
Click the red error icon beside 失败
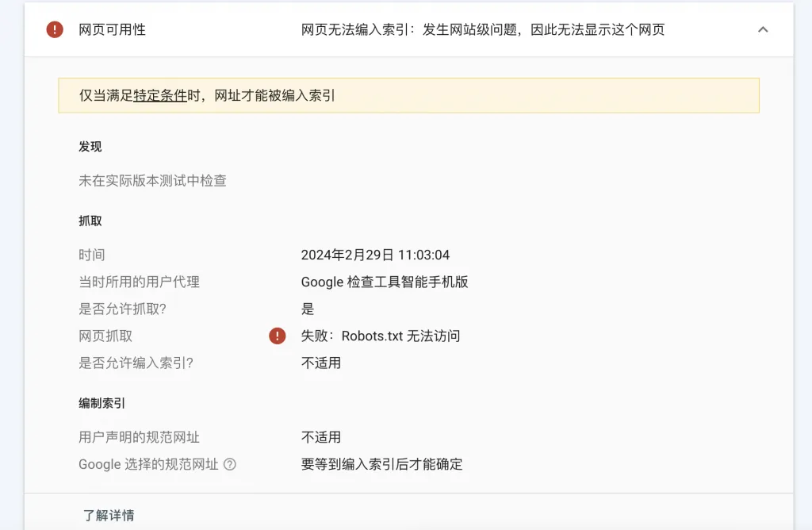point(277,336)
